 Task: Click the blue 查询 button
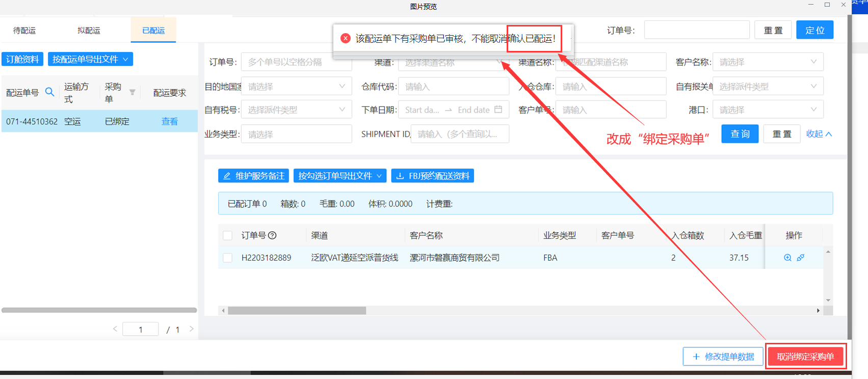tap(740, 134)
